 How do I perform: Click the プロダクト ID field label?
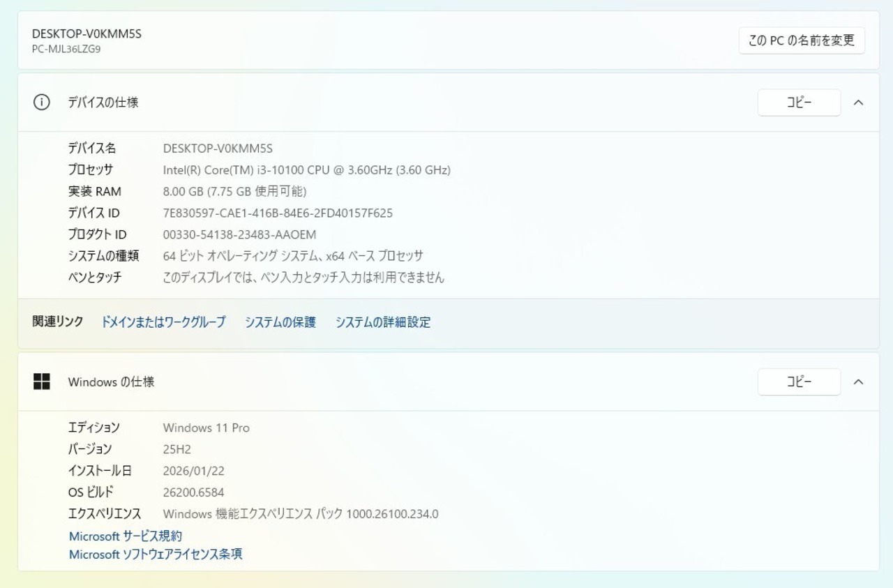click(x=98, y=234)
